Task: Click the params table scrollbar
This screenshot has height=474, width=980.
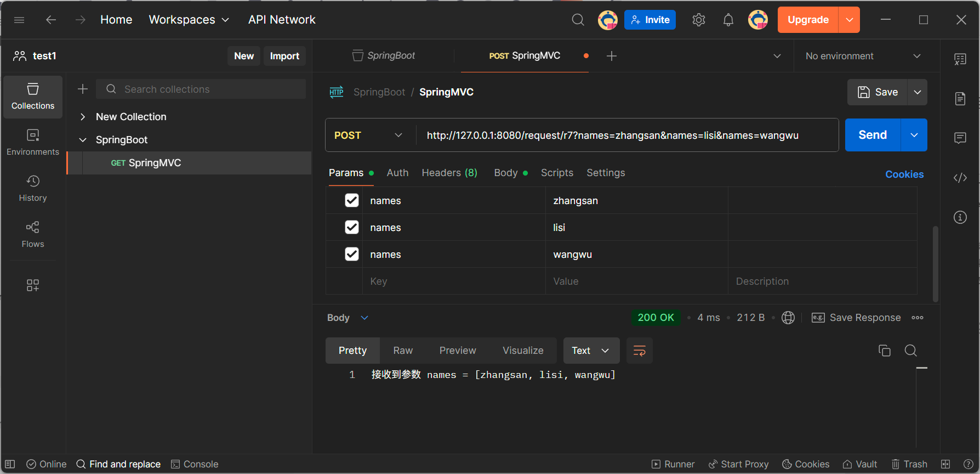Action: click(936, 263)
